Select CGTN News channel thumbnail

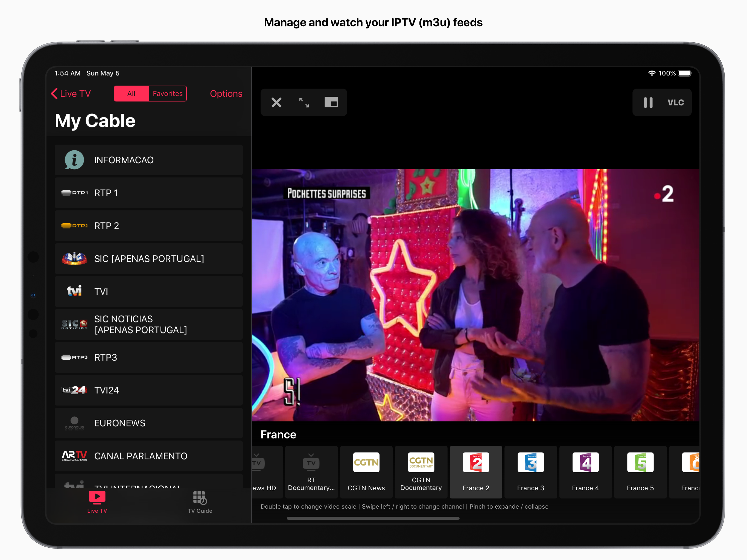(366, 471)
